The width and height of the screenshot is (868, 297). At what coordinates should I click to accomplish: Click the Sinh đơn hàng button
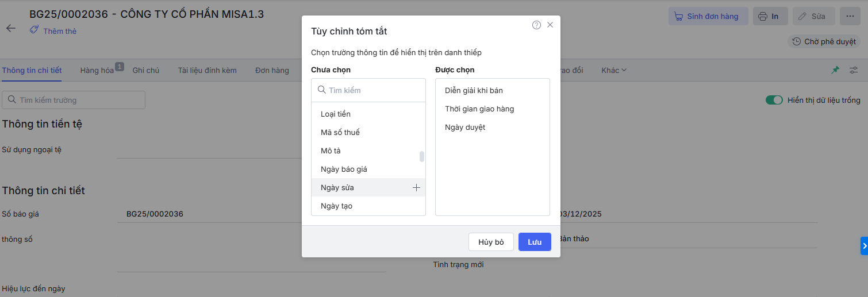pyautogui.click(x=708, y=16)
